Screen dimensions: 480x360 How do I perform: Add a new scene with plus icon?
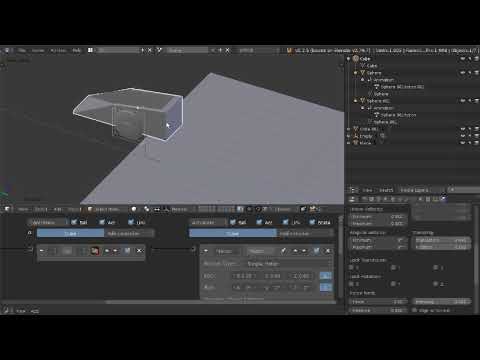coord(220,50)
